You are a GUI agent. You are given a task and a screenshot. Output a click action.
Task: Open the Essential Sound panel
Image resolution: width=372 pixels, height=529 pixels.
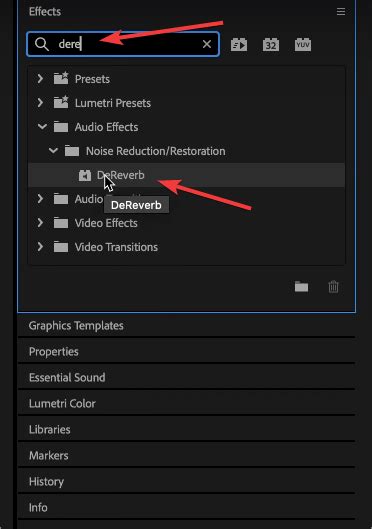[67, 378]
